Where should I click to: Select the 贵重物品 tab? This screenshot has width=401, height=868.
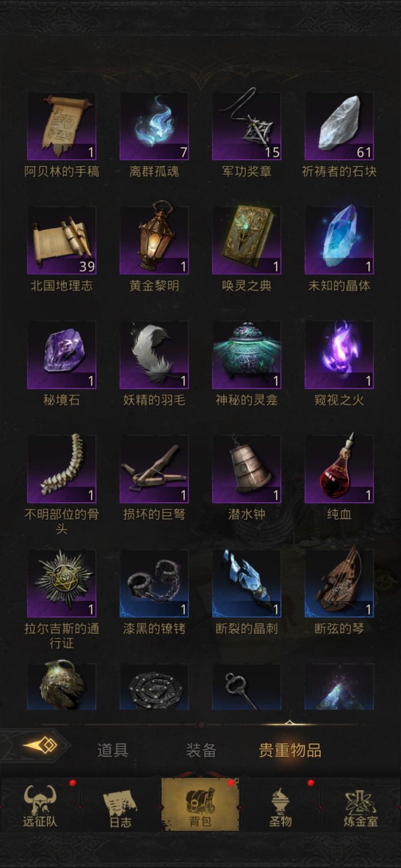pos(290,749)
